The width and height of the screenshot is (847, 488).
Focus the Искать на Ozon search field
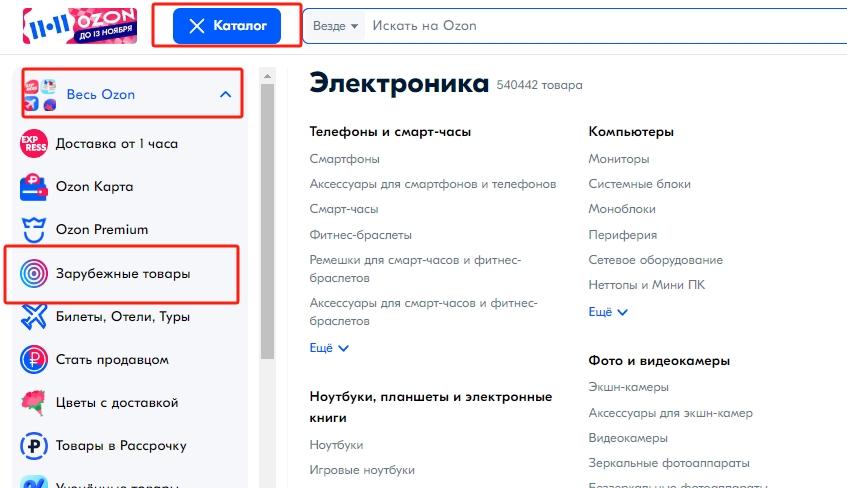[605, 26]
